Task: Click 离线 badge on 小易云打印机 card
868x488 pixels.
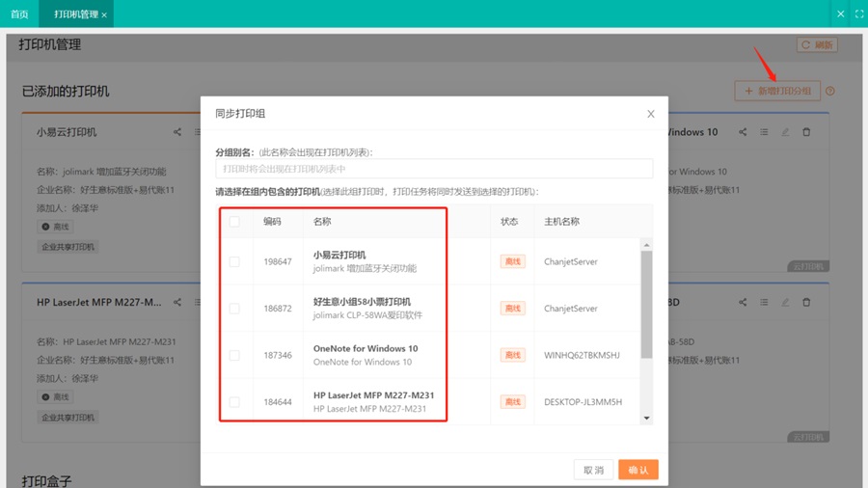Action: (55, 227)
